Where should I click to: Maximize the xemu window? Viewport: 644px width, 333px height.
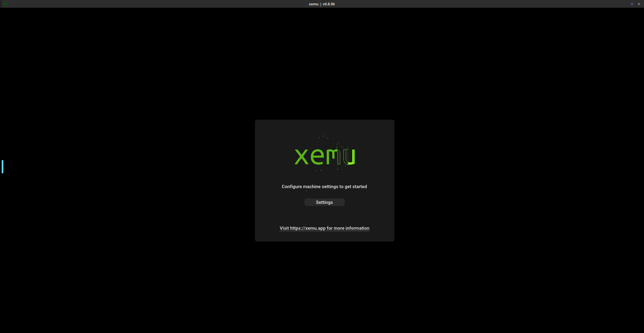click(632, 4)
